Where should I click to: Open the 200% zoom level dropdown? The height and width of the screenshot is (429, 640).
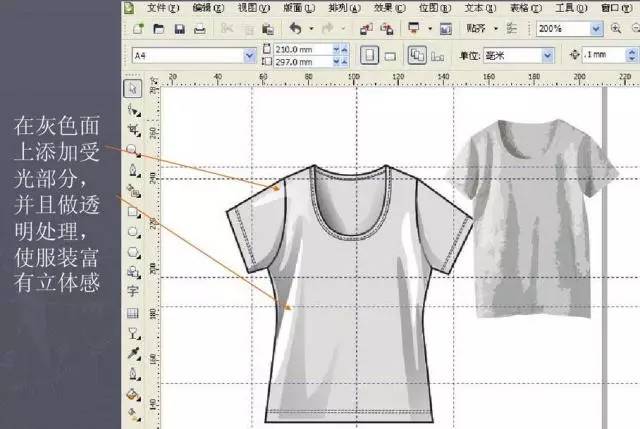coord(596,30)
